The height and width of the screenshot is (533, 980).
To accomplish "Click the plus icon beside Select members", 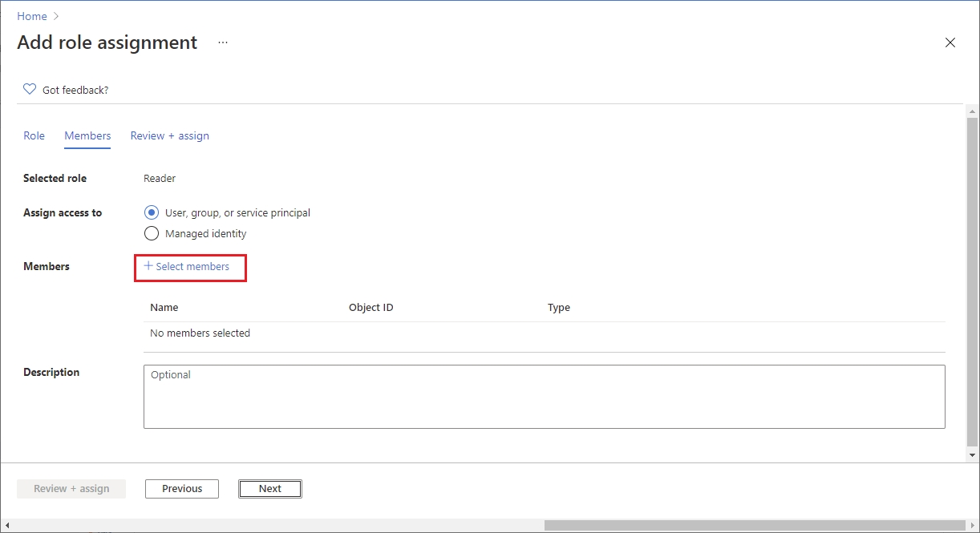I will coord(148,266).
